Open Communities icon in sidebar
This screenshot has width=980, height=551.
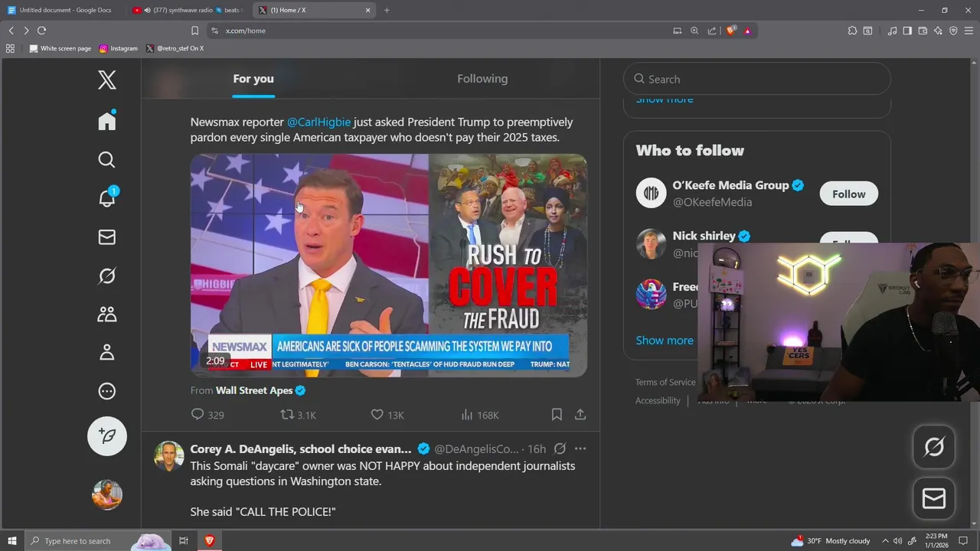tap(107, 314)
